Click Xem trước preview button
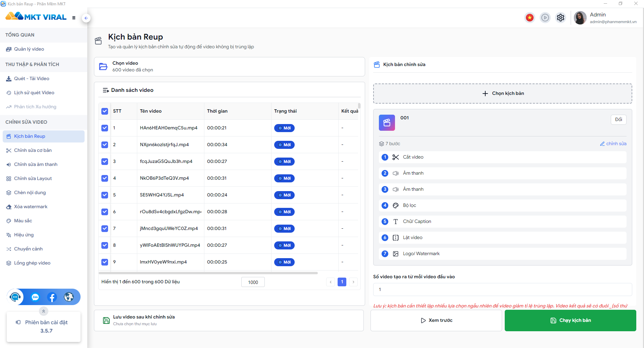 (x=436, y=321)
